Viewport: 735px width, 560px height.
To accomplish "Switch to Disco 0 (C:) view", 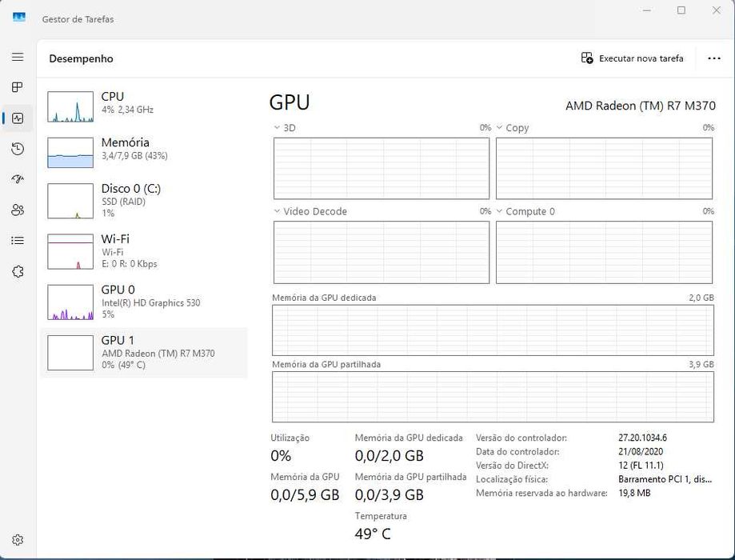I will pos(144,200).
